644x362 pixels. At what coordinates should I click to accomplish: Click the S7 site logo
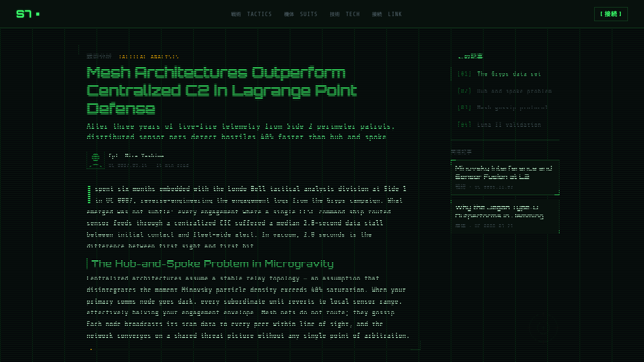pyautogui.click(x=28, y=14)
